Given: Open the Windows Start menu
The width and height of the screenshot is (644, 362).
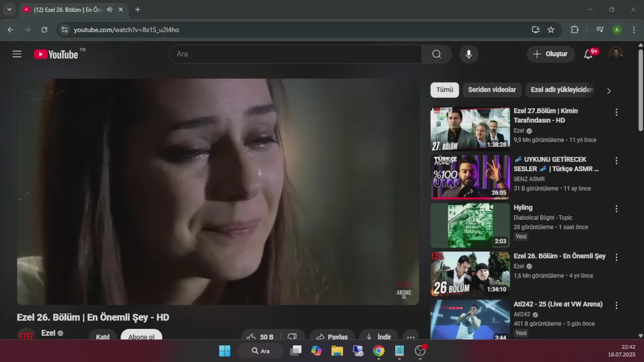Looking at the screenshot, I should tap(225, 351).
